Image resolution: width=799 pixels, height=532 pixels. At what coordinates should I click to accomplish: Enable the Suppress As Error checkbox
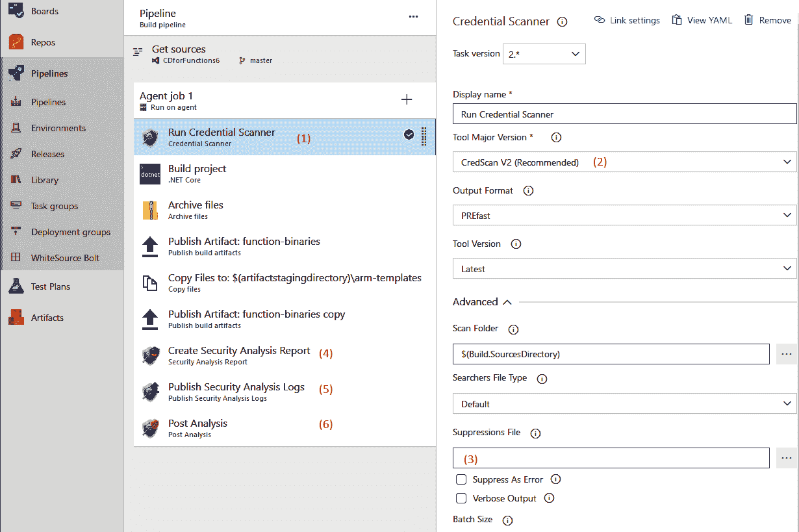coord(461,479)
